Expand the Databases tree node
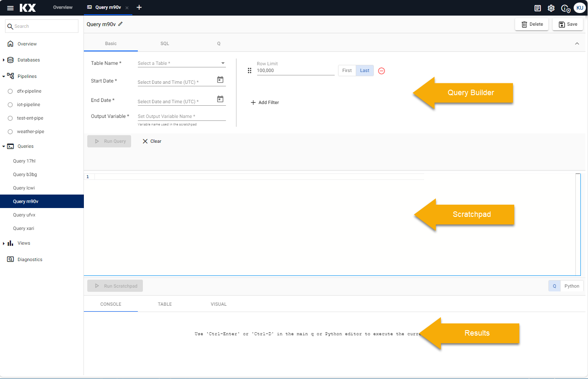 pyautogui.click(x=4, y=60)
